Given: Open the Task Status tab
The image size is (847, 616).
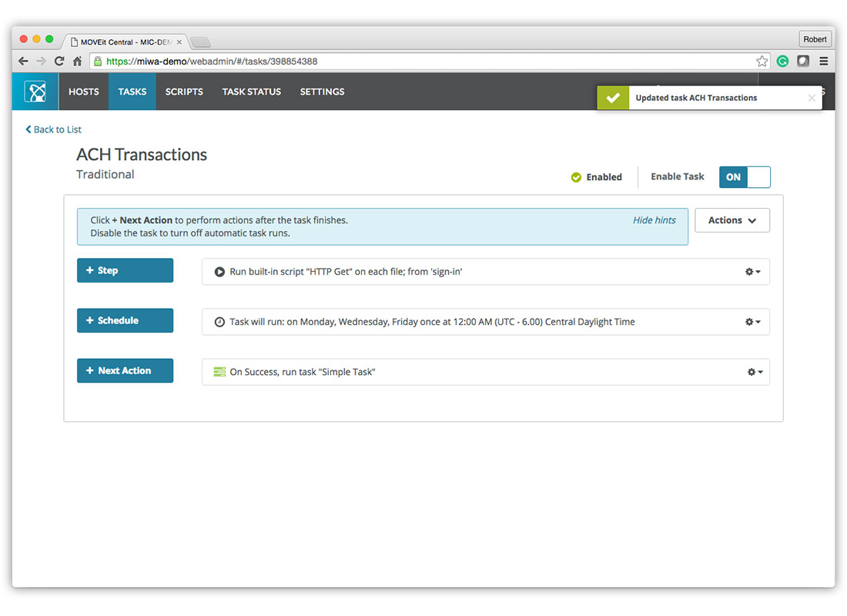Looking at the screenshot, I should pyautogui.click(x=251, y=92).
